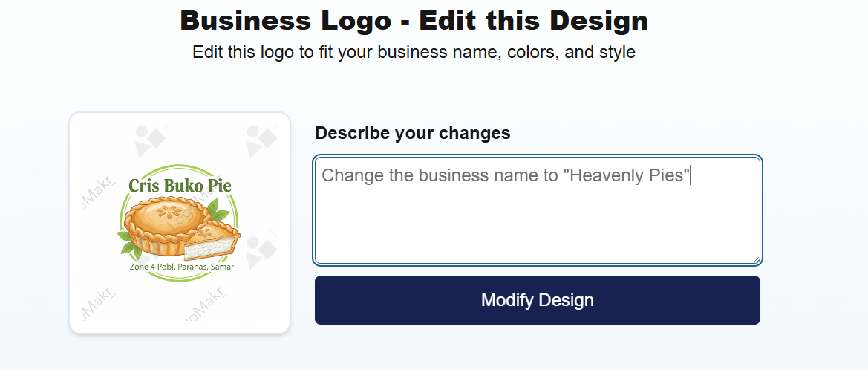Click watermark icon right of the pie slice
This screenshot has height=370, width=868.
click(x=260, y=251)
